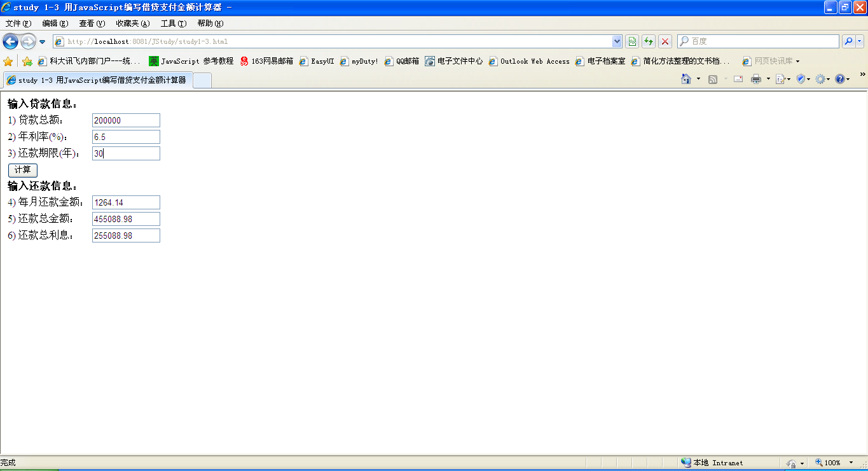Image resolution: width=868 pixels, height=471 pixels.
Task: Click the 还款总金额 output field
Action: [126, 219]
